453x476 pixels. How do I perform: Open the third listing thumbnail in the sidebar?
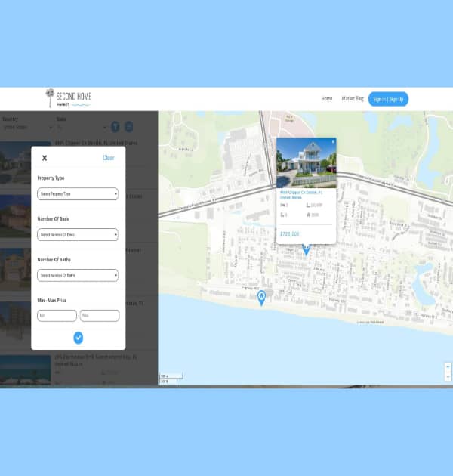point(15,269)
